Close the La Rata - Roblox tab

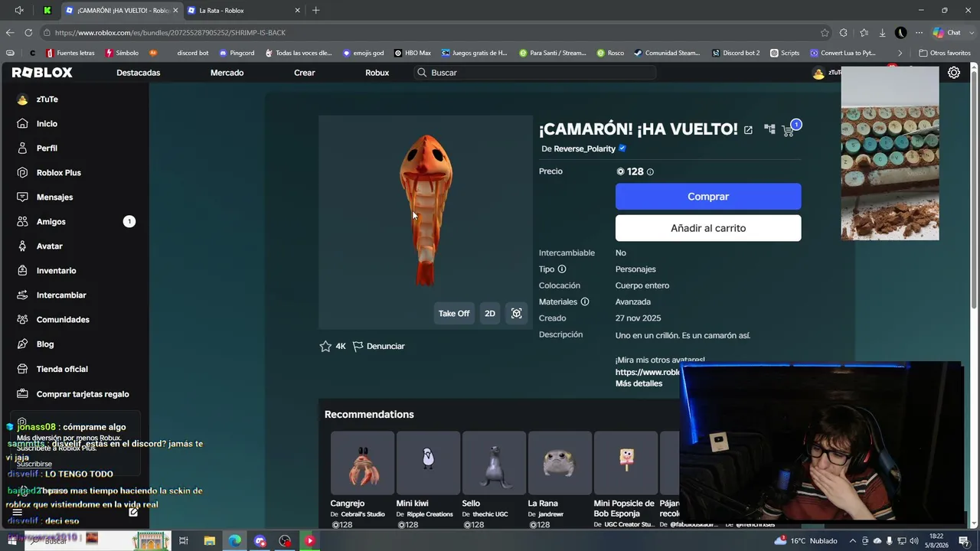(x=298, y=11)
